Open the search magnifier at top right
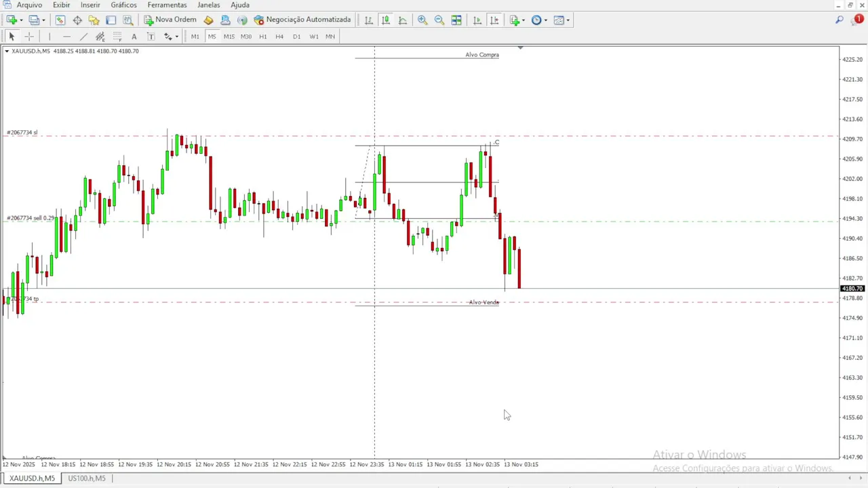The height and width of the screenshot is (488, 868). [840, 20]
